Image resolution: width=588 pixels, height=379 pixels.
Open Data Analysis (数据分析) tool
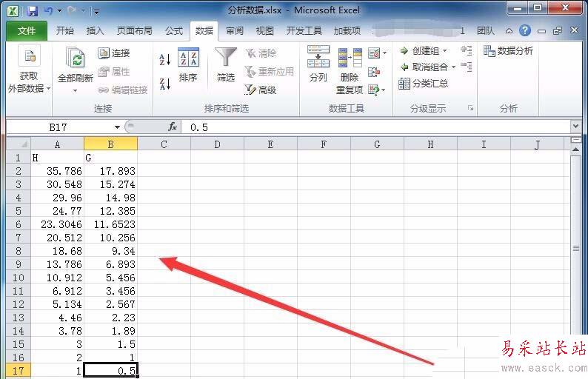(x=508, y=50)
